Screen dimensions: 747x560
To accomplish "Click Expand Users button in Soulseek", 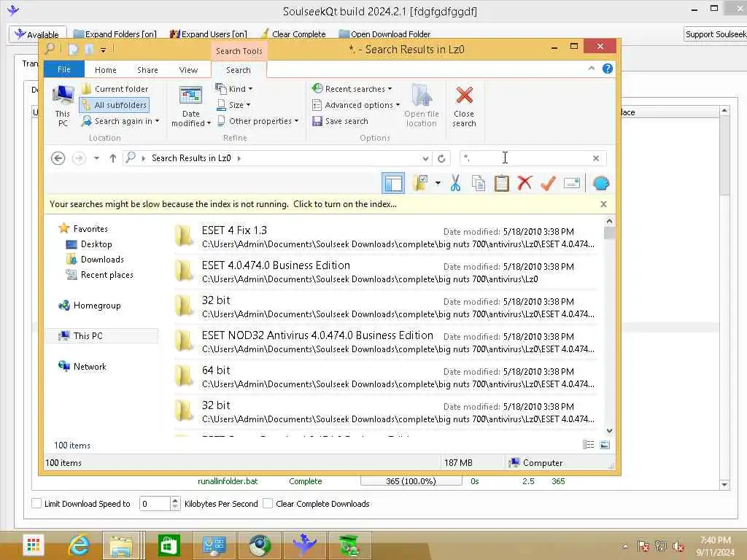I will coord(209,34).
